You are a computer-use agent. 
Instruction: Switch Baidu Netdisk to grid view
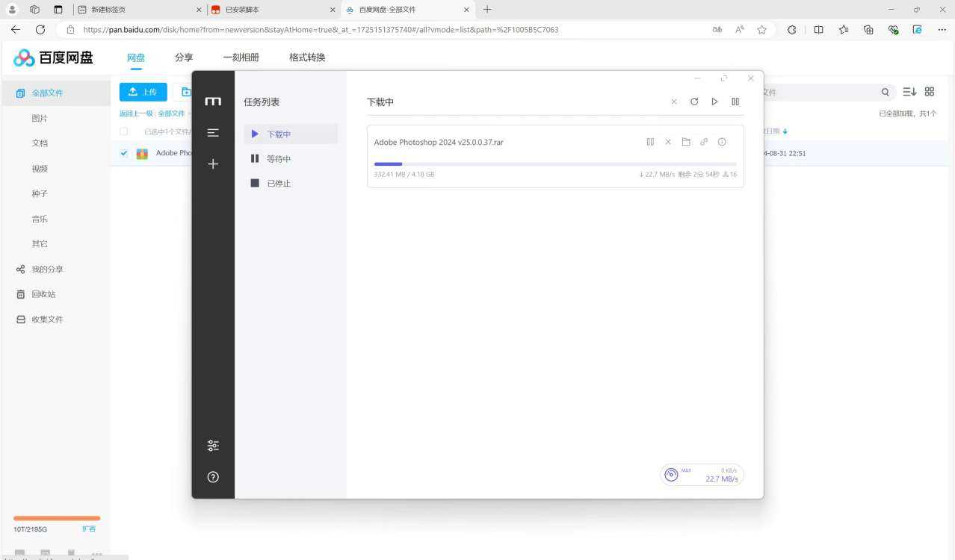point(930,92)
